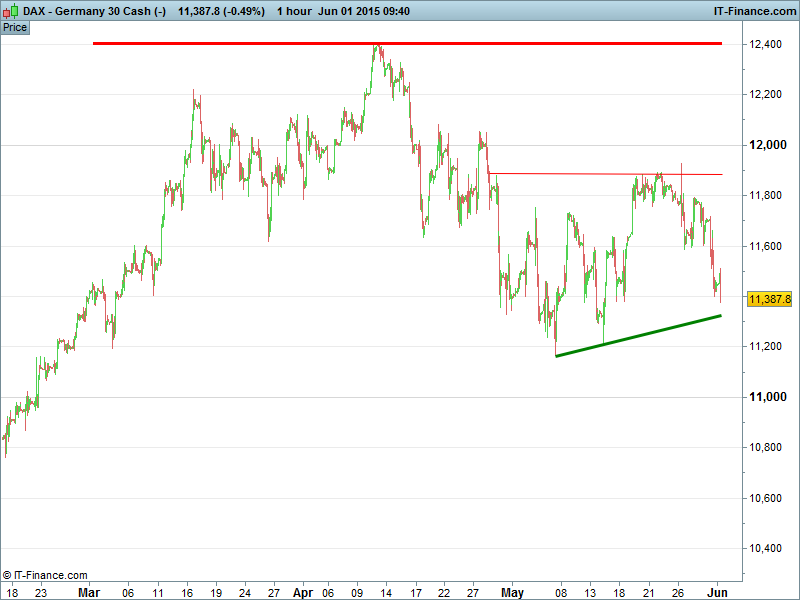Select the green ascending trendline
The height and width of the screenshot is (600, 800).
click(x=640, y=335)
